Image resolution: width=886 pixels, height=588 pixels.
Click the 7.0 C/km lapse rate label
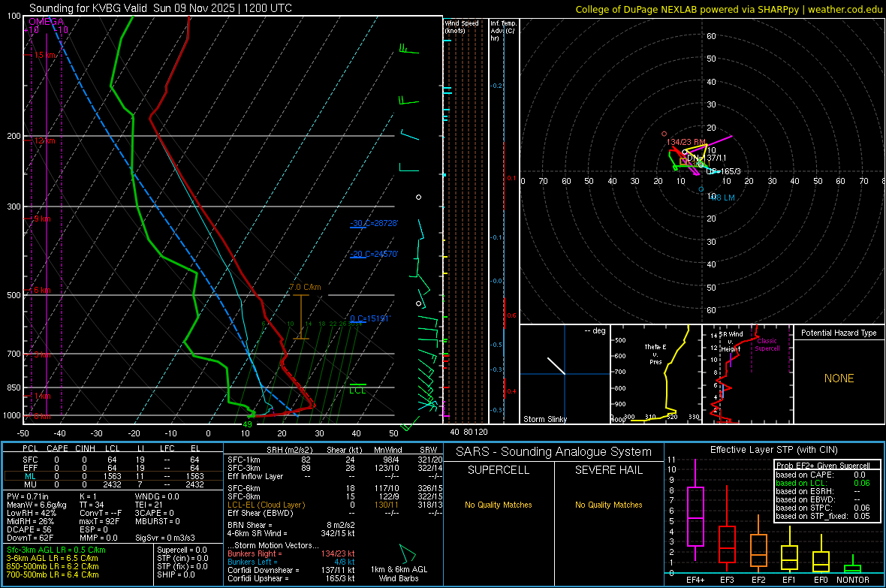[x=305, y=287]
